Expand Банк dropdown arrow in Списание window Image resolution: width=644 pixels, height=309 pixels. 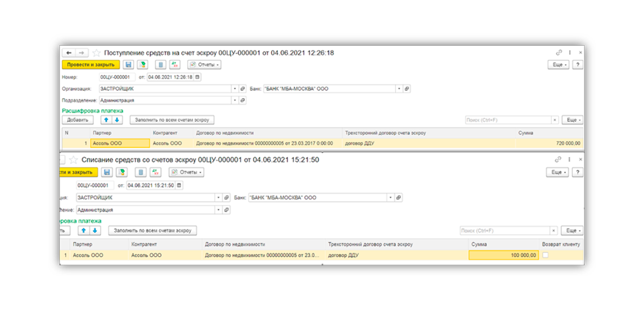click(391, 197)
